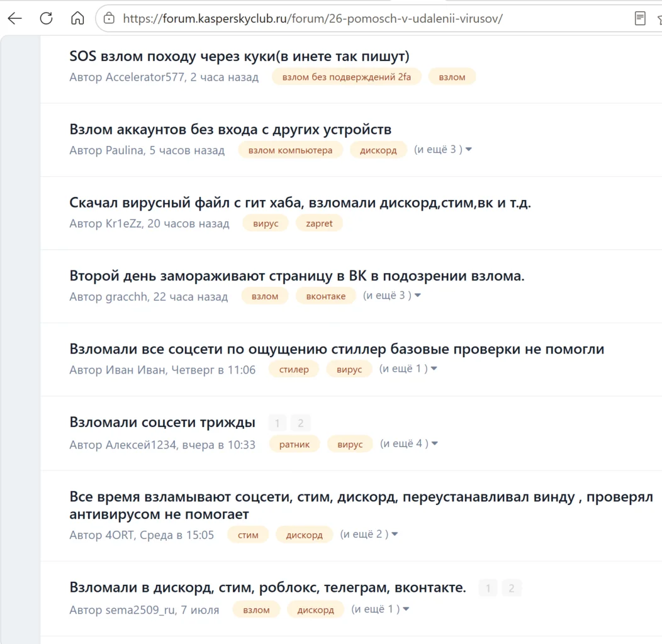Focus the address bar URL field
Image resolution: width=662 pixels, height=644 pixels.
point(312,19)
